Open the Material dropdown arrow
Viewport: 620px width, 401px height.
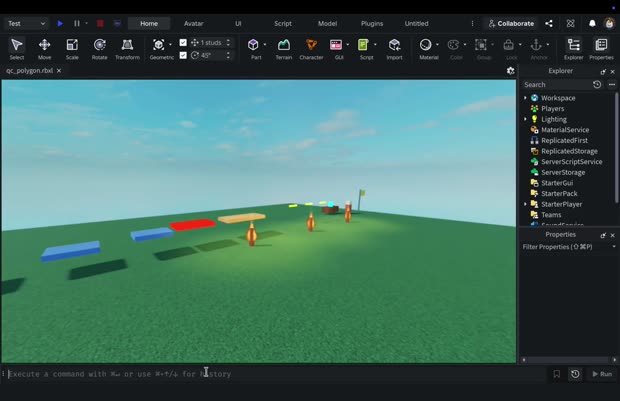tap(437, 45)
